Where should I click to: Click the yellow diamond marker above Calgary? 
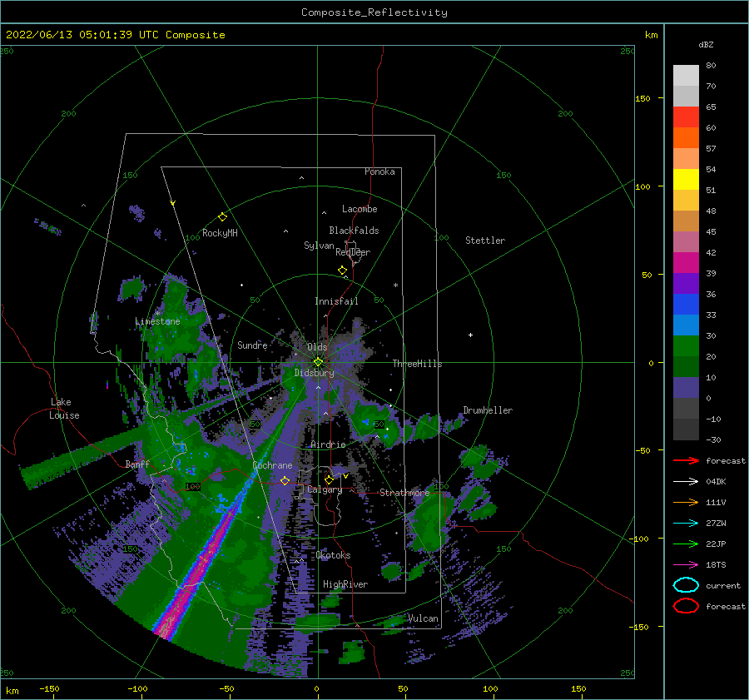pos(329,479)
